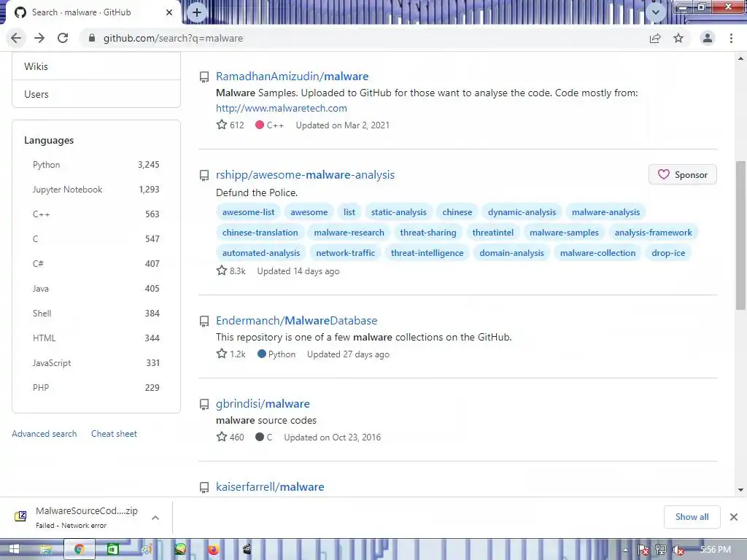
Task: Close the Search malware GitHub tab
Action: tap(169, 12)
